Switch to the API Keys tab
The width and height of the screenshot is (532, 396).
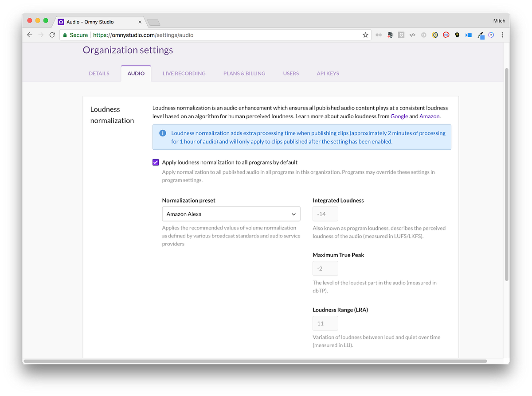coord(328,74)
